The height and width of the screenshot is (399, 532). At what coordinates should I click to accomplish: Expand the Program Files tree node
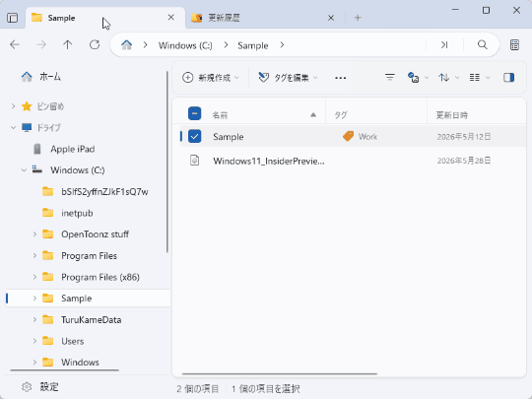coord(34,256)
